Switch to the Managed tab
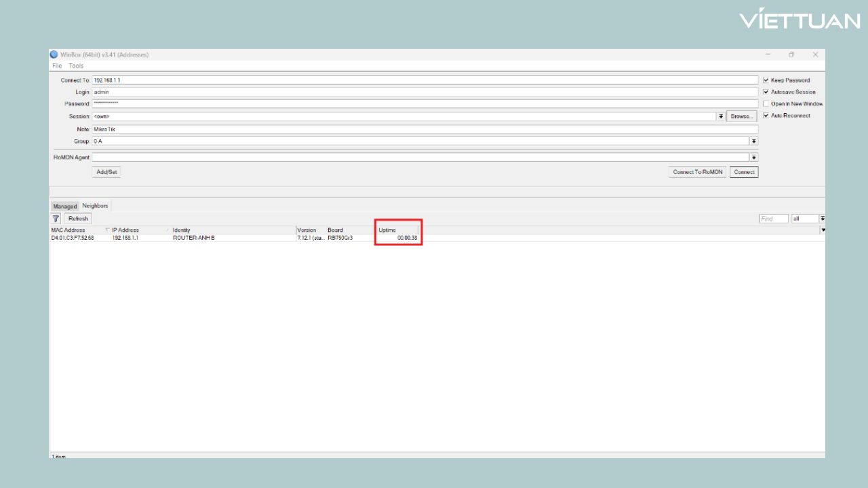 [x=65, y=206]
